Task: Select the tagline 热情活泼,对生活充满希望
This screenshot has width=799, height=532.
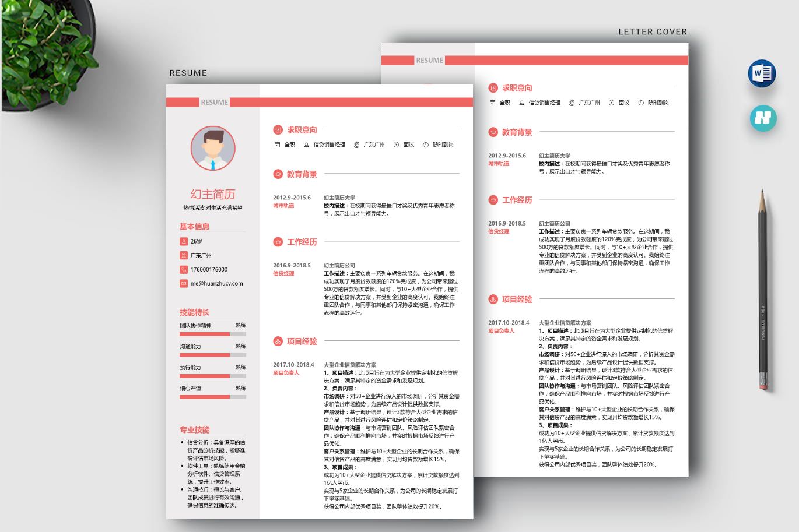Action: (x=213, y=208)
